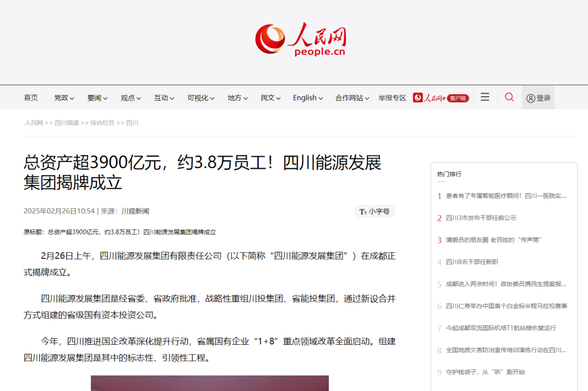Viewport: 588px width, 391px height.
Task: Open the hamburger menu icon
Action: (x=485, y=97)
